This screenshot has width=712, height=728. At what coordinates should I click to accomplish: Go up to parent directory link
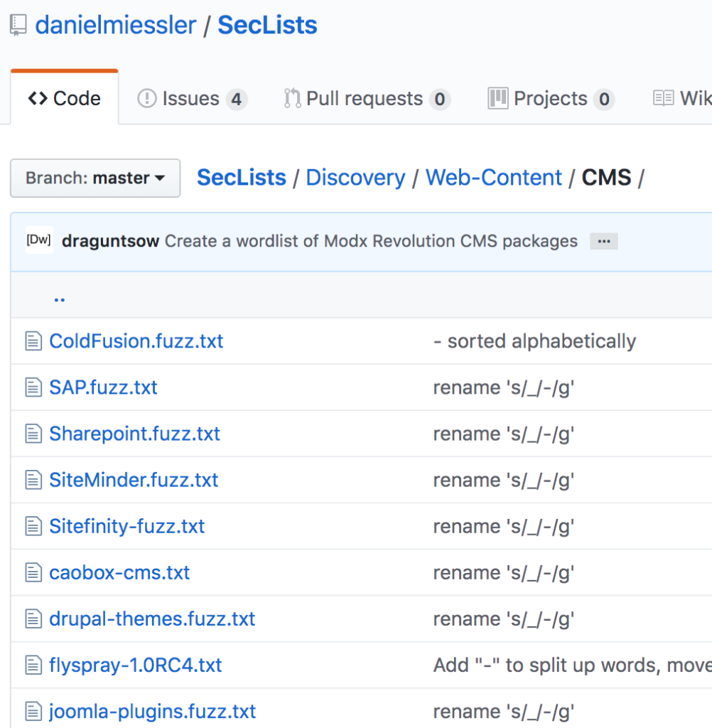(x=60, y=298)
